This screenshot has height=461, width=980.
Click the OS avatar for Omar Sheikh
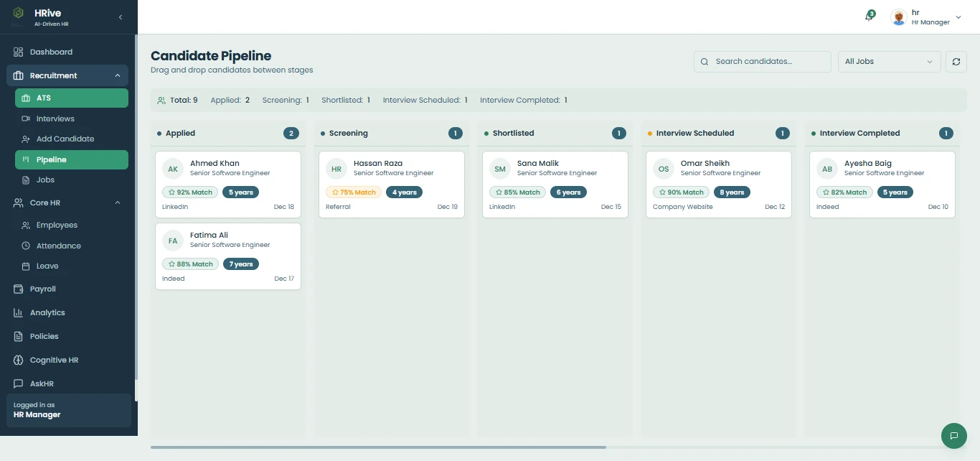(x=664, y=169)
